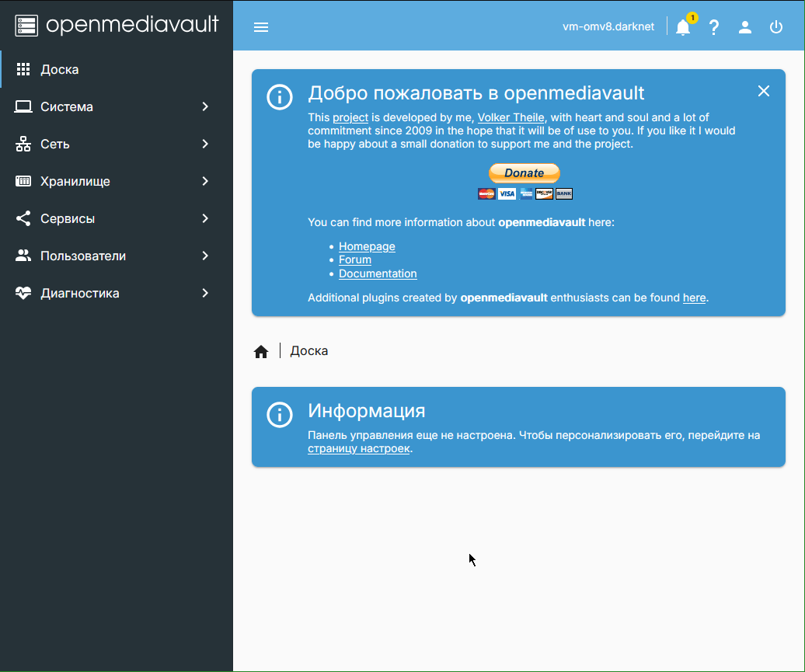Follow the 'here' plugins link
The width and height of the screenshot is (805, 672).
(694, 298)
